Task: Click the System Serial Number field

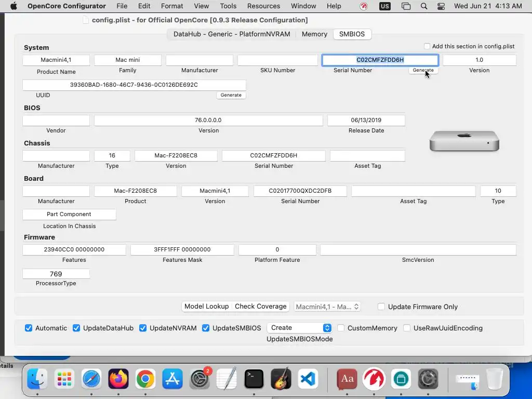Action: (x=380, y=60)
